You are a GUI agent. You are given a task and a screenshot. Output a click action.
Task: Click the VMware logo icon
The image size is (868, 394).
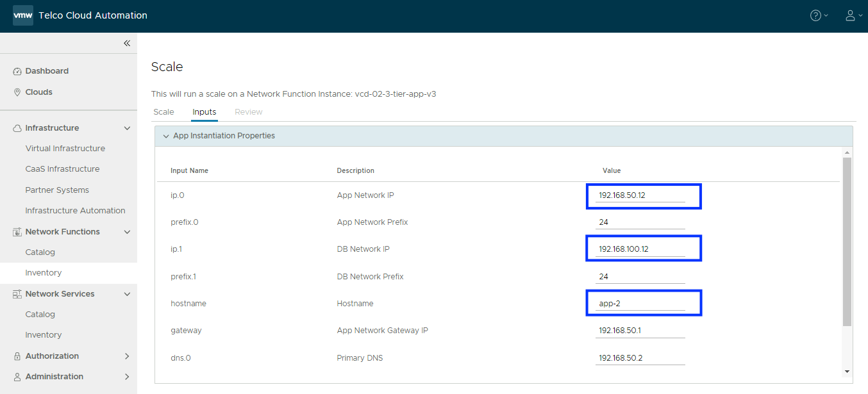tap(23, 15)
